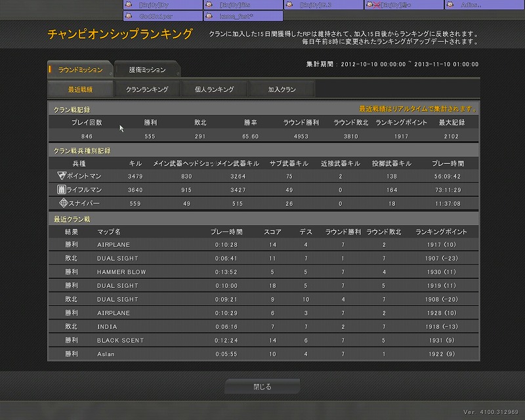Click the INDIA map match entry
The width and height of the screenshot is (525, 420).
click(106, 327)
